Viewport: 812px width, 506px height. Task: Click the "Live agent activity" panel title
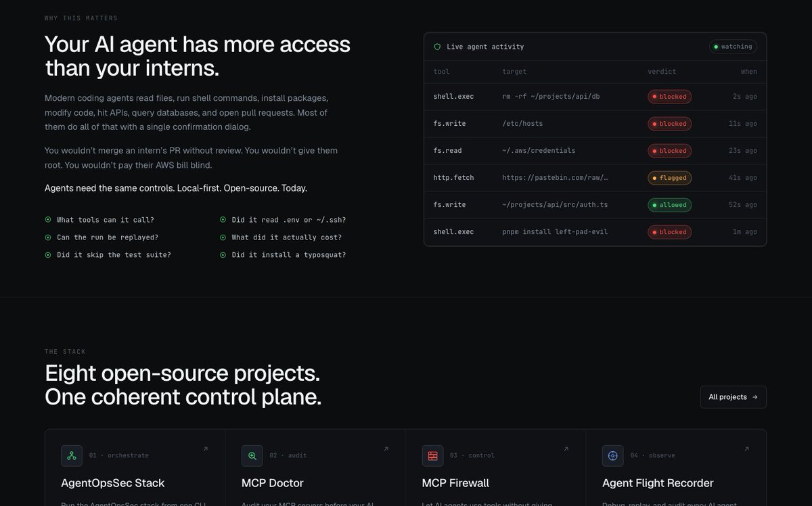coord(485,47)
